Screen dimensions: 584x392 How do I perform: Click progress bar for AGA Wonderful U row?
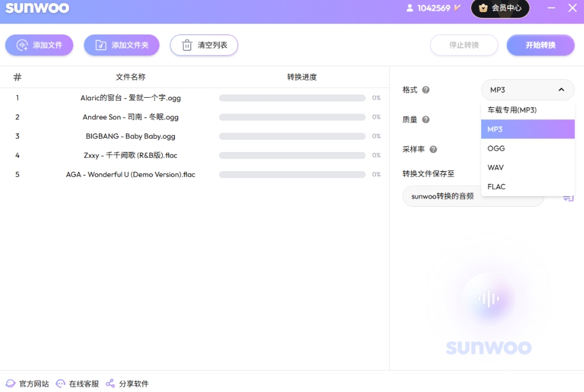(292, 174)
